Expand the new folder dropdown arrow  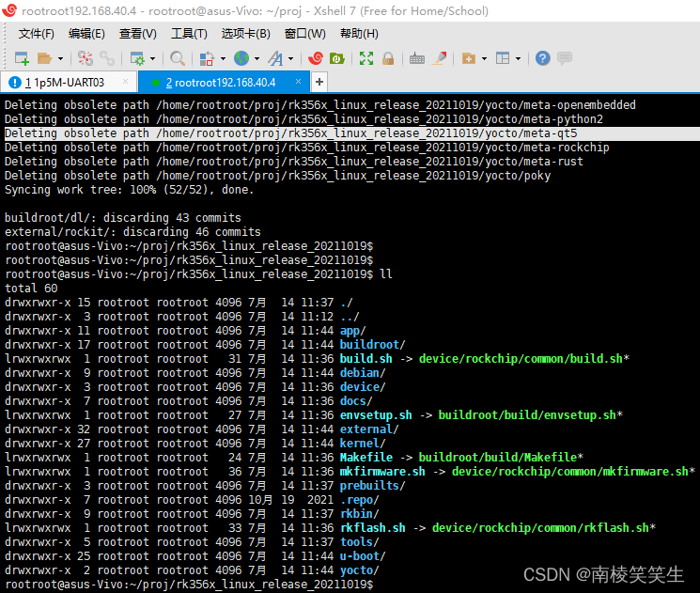click(x=484, y=58)
